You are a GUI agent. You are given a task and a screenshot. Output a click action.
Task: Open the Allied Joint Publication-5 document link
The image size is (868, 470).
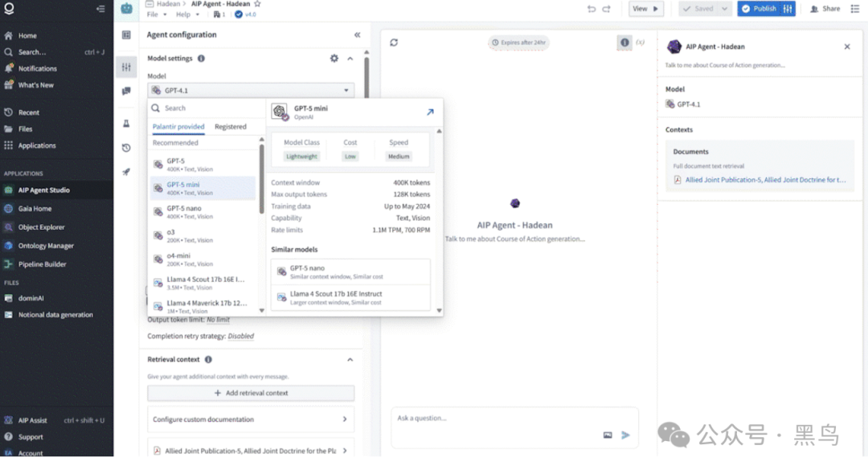(765, 180)
